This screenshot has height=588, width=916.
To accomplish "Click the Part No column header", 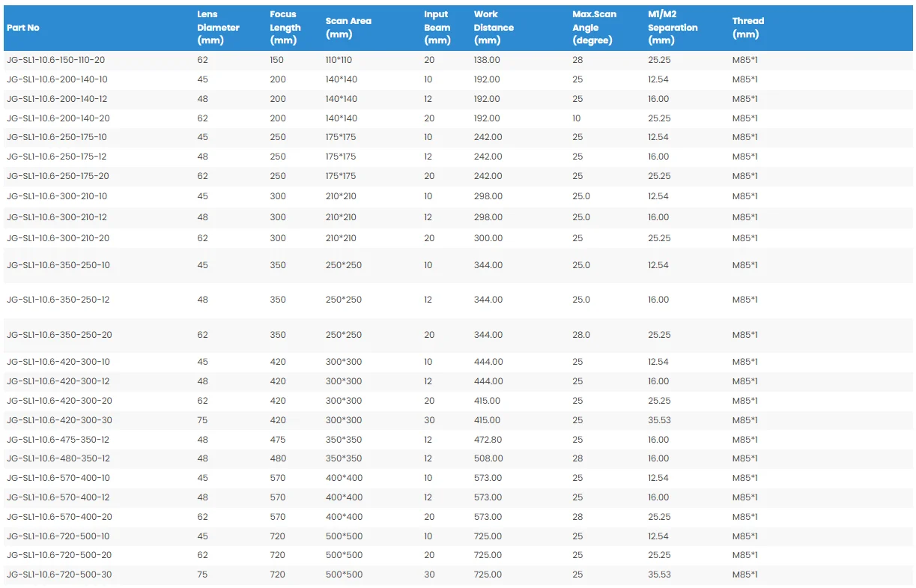I will (23, 28).
